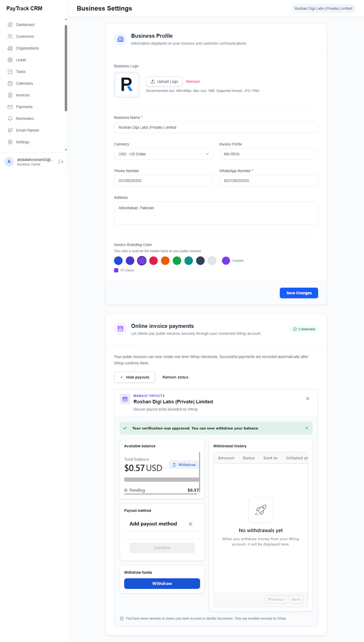Screen dimensions: 364x642
Task: Select the indigo branding color swatch
Action: click(x=130, y=261)
